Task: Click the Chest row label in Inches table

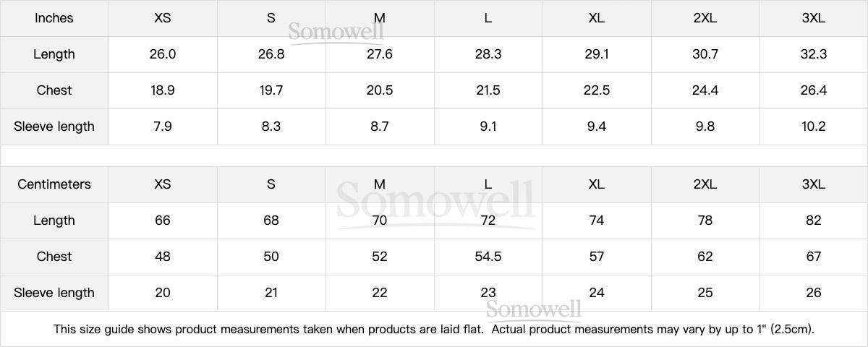Action: [x=54, y=90]
